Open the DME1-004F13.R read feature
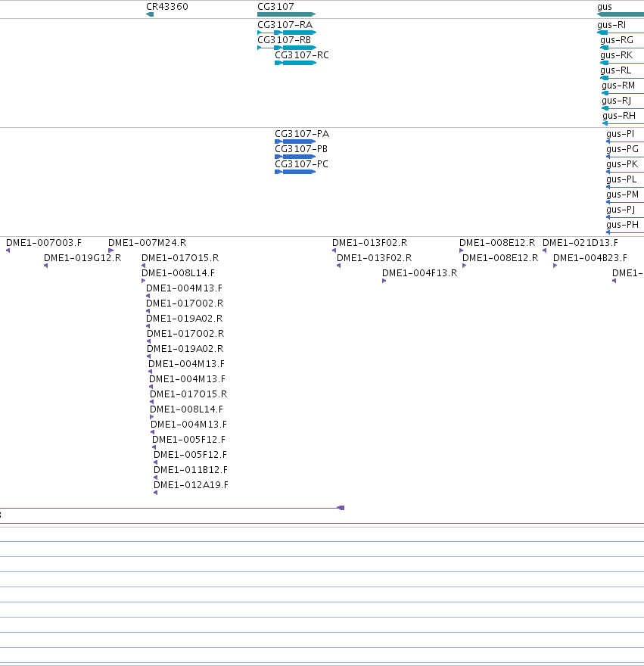Image resolution: width=644 pixels, height=666 pixels. coord(384,281)
